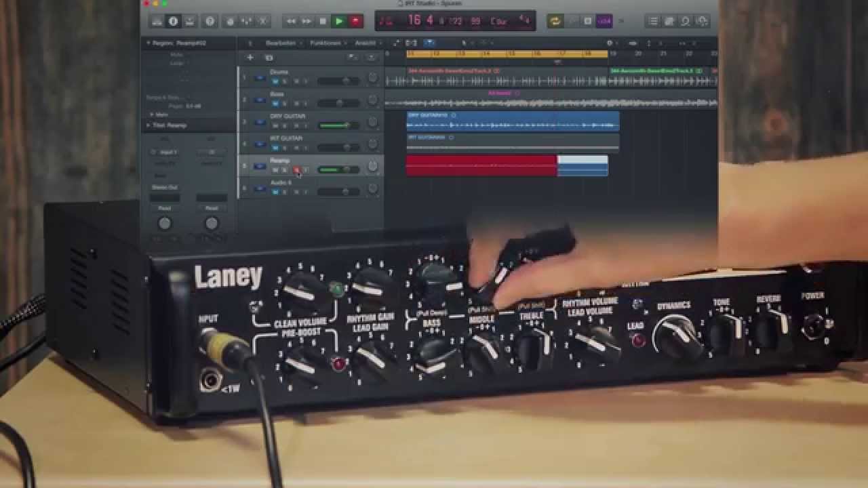Click the Audio 6 track icon
The image size is (868, 488).
(x=259, y=188)
